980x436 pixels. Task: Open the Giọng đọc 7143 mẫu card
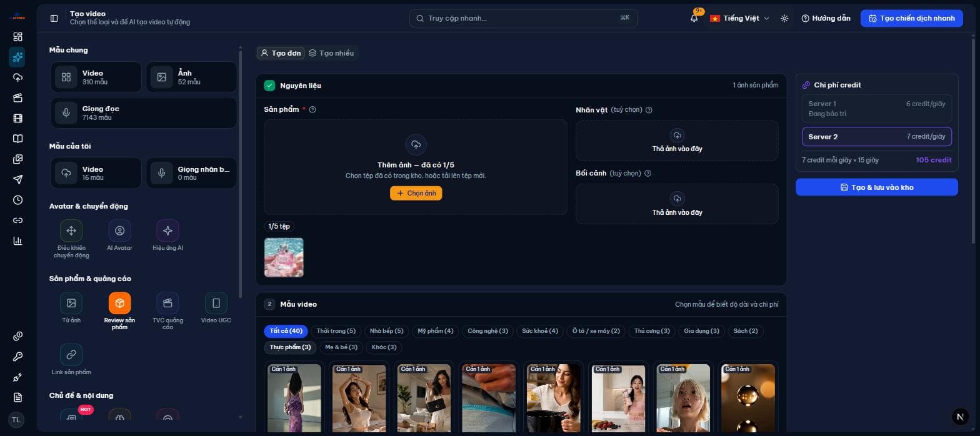click(x=144, y=113)
